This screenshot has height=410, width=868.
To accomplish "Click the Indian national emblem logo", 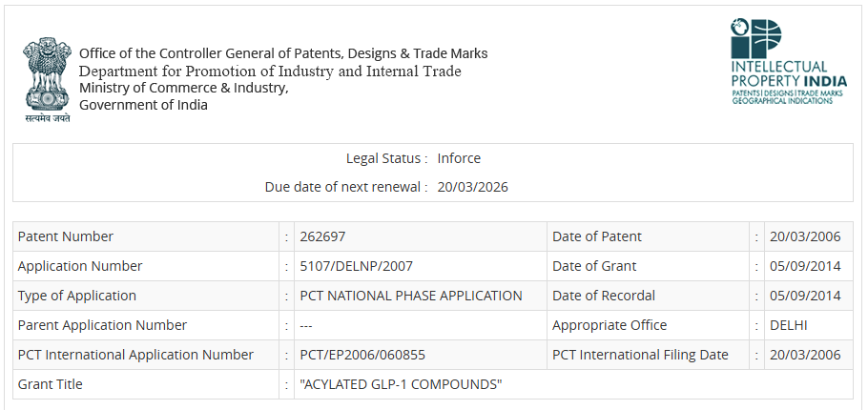I will (47, 80).
